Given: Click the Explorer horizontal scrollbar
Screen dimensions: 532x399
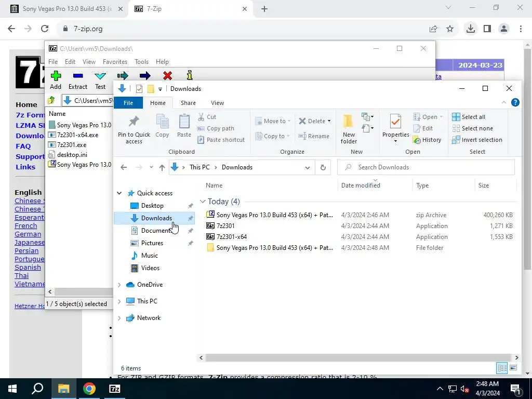Looking at the screenshot, I should 358,357.
